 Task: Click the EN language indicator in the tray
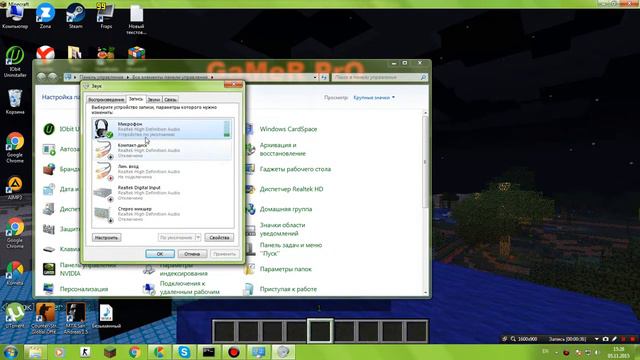pos(545,351)
